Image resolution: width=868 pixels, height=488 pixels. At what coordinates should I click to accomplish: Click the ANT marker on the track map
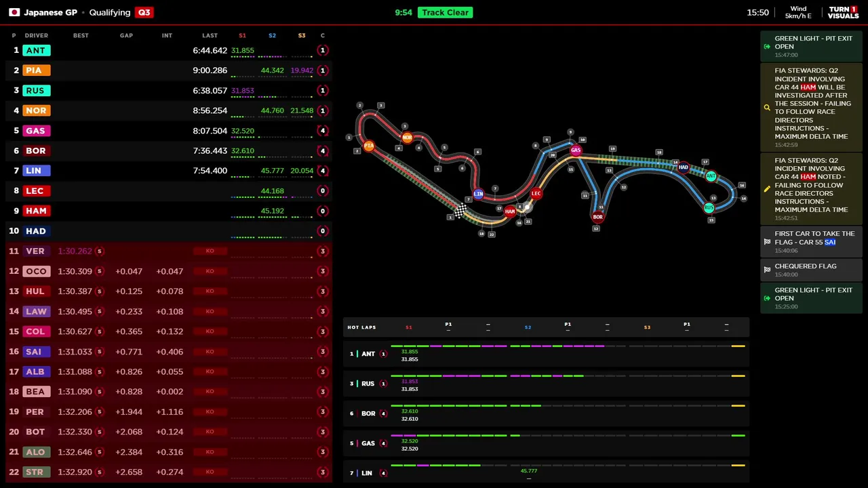[711, 176]
